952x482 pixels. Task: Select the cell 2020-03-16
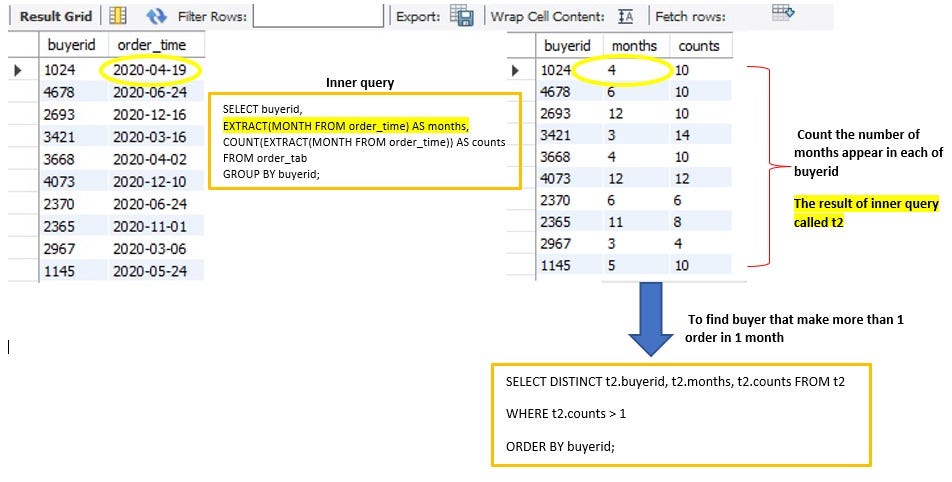(x=150, y=137)
